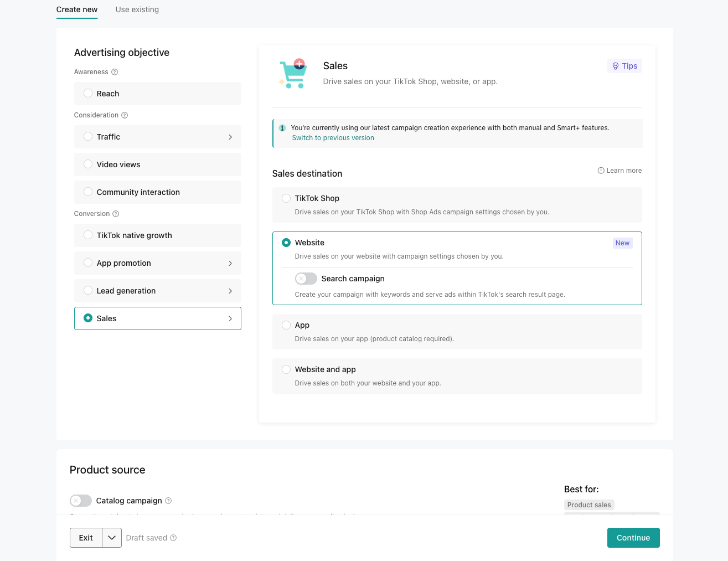Click the Conversion help question icon
The image size is (728, 561).
click(x=116, y=214)
